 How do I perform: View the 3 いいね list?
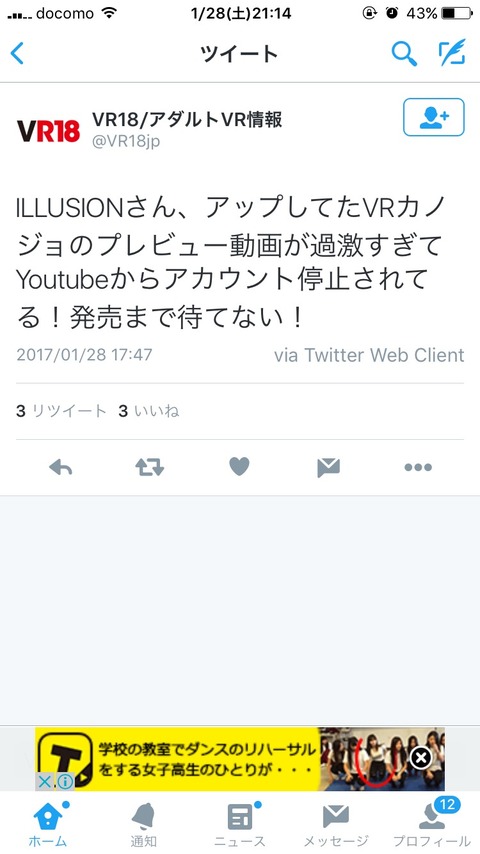pos(149,411)
